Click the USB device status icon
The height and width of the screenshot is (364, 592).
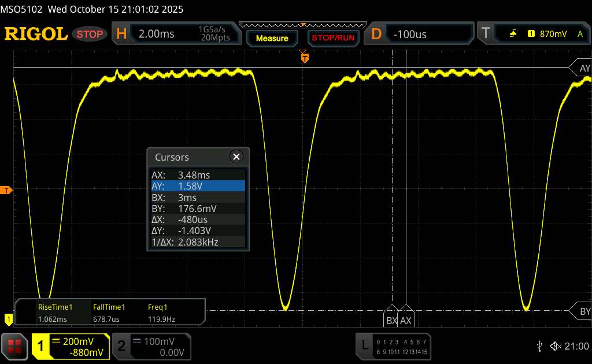(539, 346)
